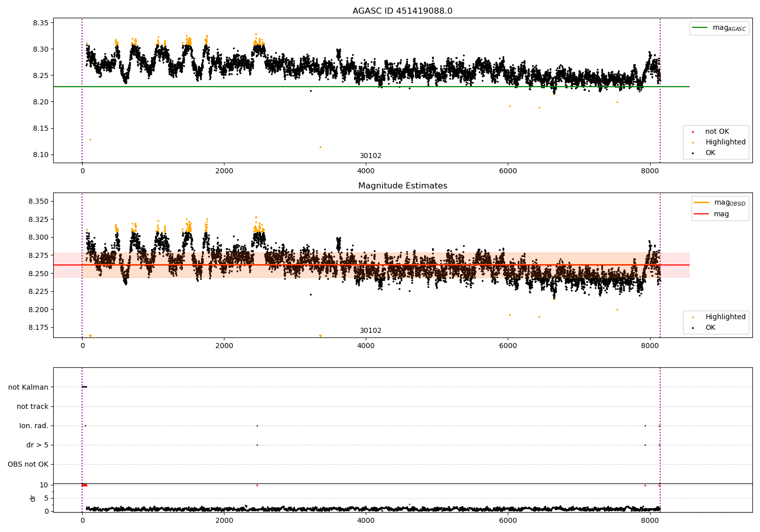Click the 8.35 tick label on top plot
The image size is (760, 532).
[41, 23]
